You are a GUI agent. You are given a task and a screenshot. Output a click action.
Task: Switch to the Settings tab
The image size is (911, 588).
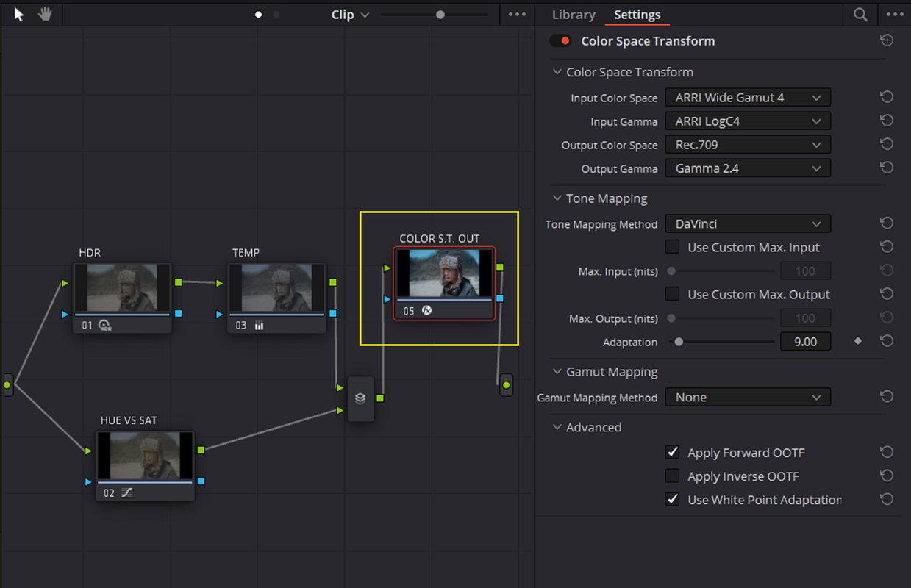coord(637,15)
